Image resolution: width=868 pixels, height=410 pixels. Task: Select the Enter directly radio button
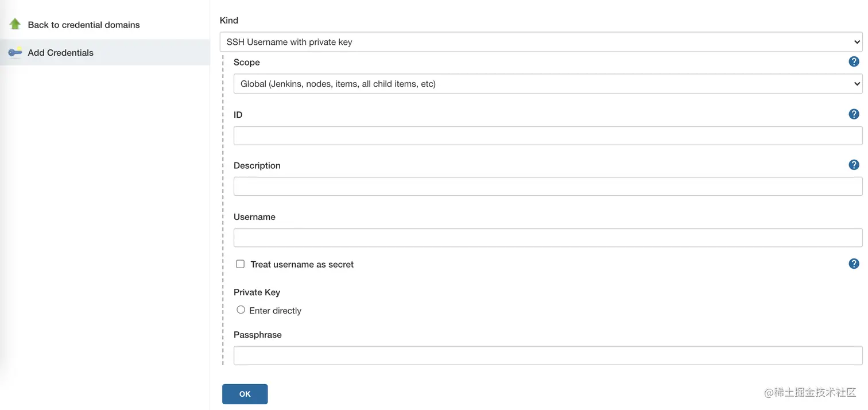pyautogui.click(x=241, y=310)
